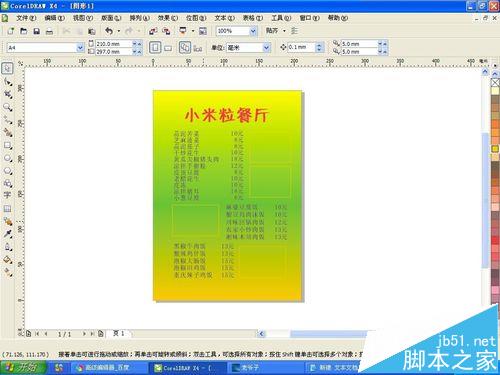500x375 pixels.
Task: Expand the Application Launcher dropdown arrow
Action: pyautogui.click(x=193, y=31)
